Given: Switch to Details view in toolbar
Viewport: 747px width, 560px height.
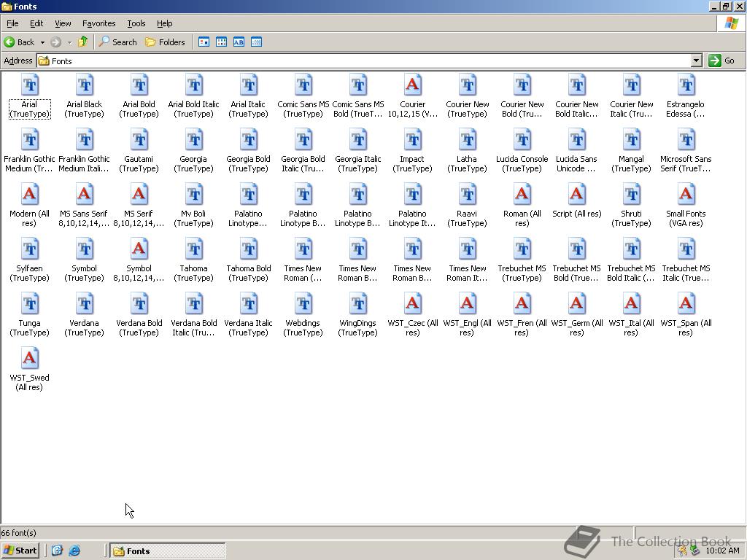Looking at the screenshot, I should click(256, 42).
